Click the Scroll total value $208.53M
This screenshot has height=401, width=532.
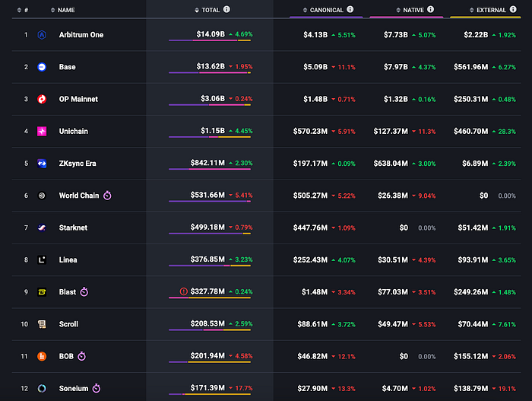coord(207,323)
